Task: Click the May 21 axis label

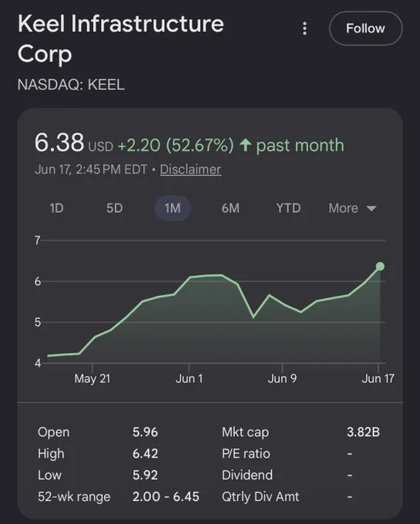Action: point(92,378)
